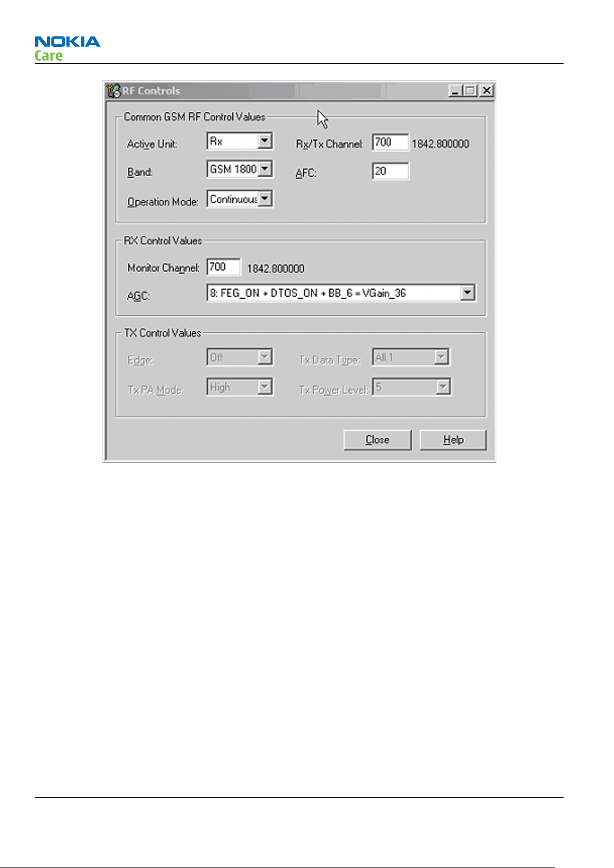Click the Tx PA Mode label
This screenshot has height=868, width=614.
(156, 390)
